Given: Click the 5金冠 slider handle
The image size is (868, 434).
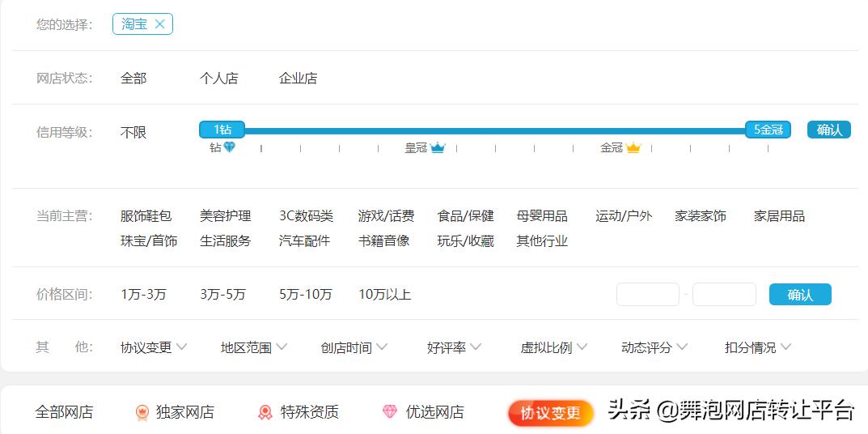Looking at the screenshot, I should coord(768,130).
